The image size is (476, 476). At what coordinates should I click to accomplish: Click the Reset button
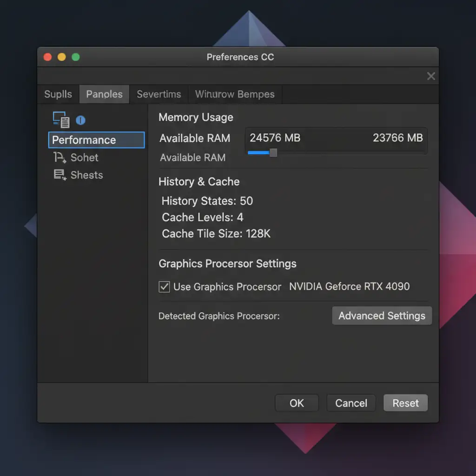405,403
